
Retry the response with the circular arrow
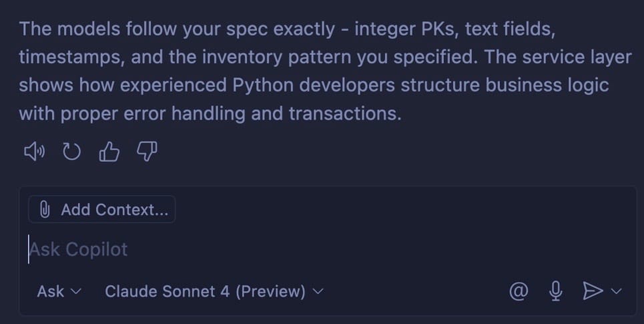71,153
